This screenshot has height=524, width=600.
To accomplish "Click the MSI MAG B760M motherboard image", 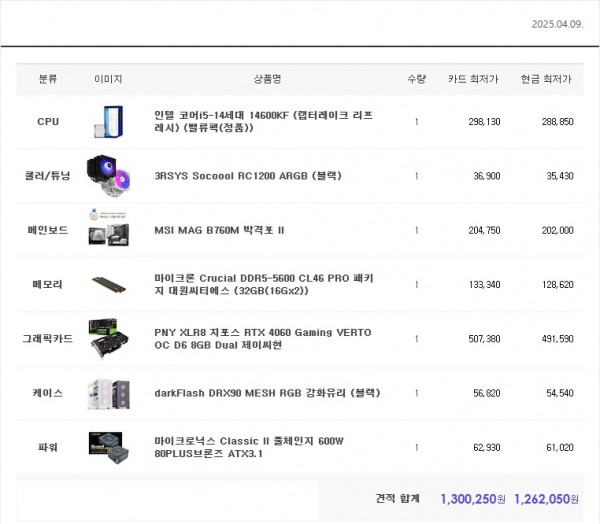I will click(108, 230).
